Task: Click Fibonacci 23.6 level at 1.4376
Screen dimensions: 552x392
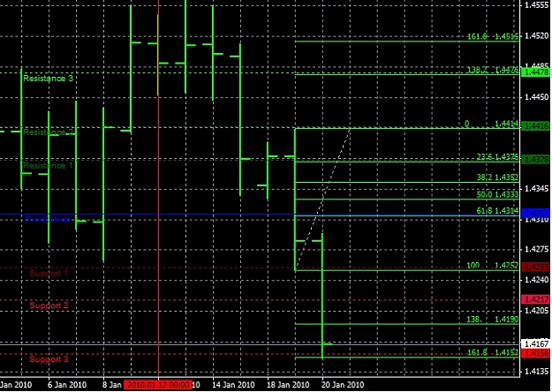Action: pos(497,157)
